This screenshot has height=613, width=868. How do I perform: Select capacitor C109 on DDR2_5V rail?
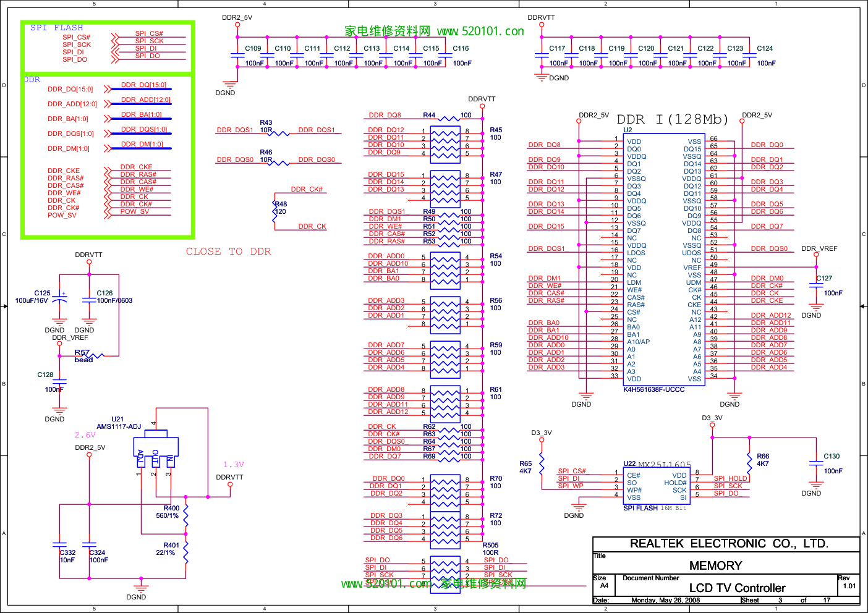pos(237,56)
